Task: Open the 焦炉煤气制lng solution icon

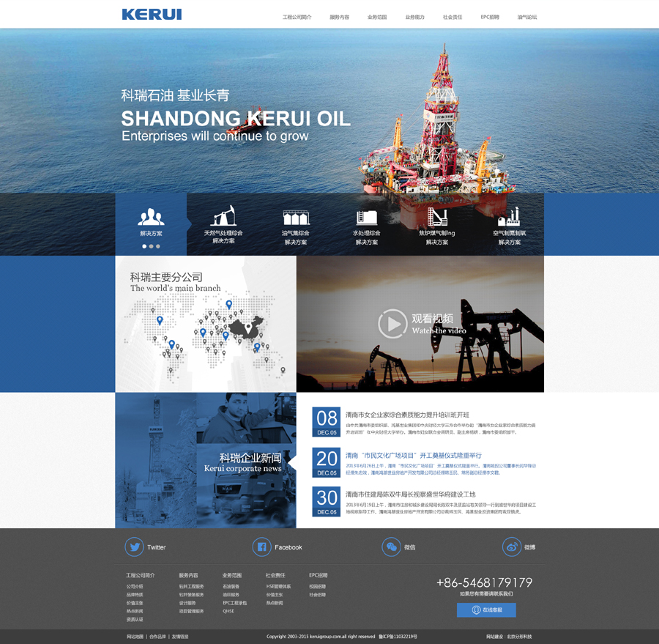Action: point(437,217)
